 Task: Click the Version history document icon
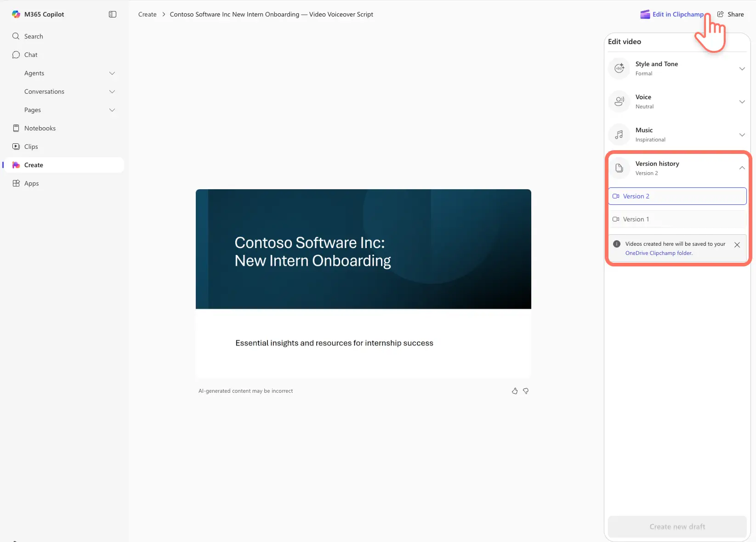619,168
